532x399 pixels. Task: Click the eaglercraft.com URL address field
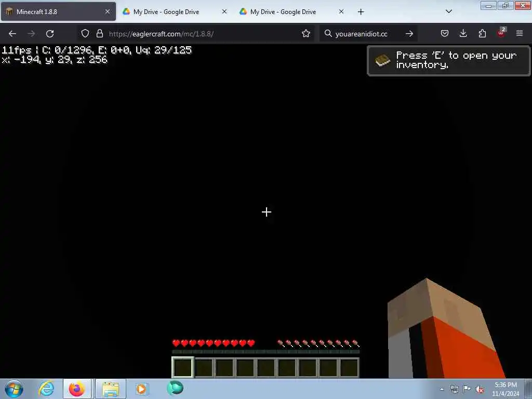coord(197,34)
